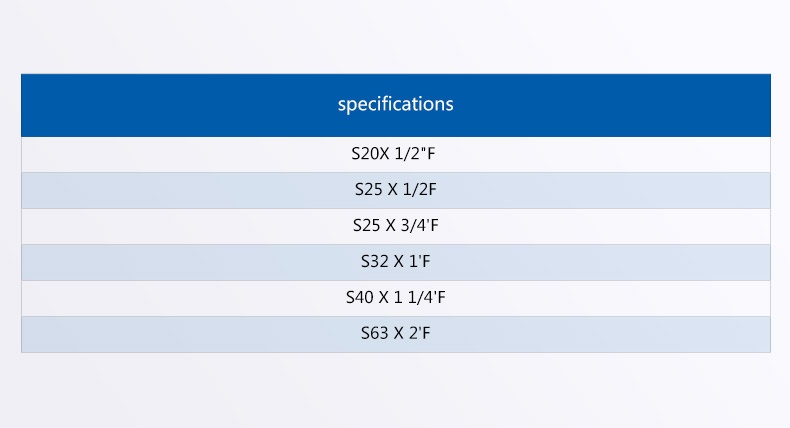Select the S40 X 1 1/4'F row
This screenshot has height=428, width=790.
pyautogui.click(x=396, y=298)
